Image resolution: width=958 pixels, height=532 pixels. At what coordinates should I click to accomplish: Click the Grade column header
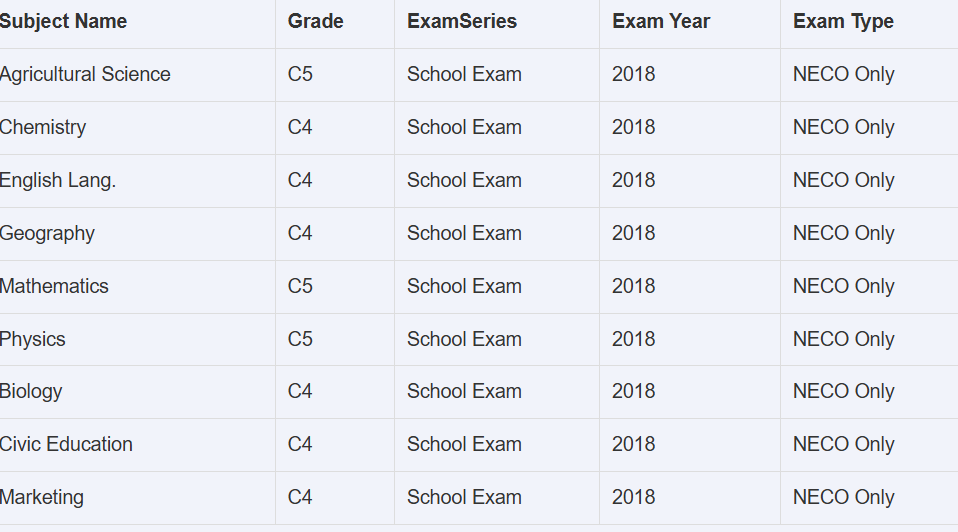tap(315, 21)
